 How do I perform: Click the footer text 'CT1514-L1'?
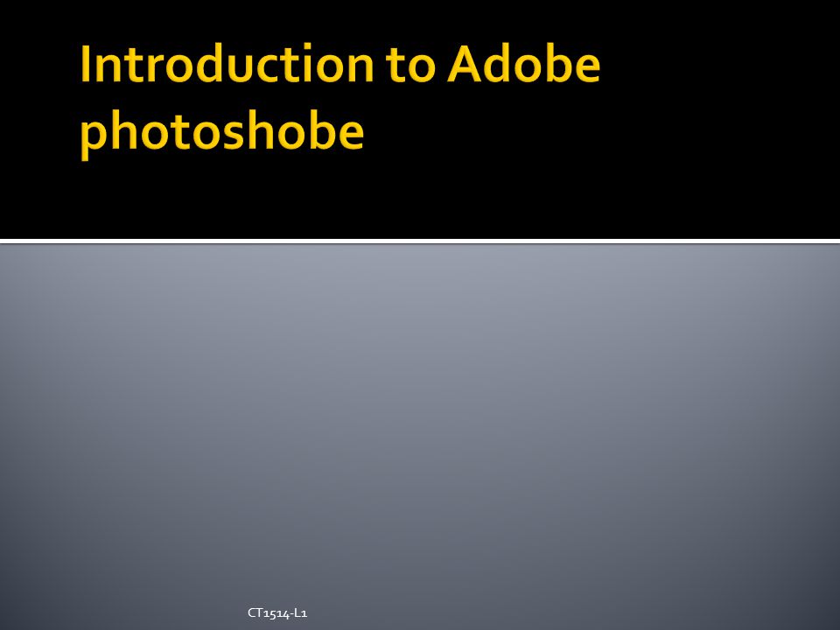(x=277, y=612)
